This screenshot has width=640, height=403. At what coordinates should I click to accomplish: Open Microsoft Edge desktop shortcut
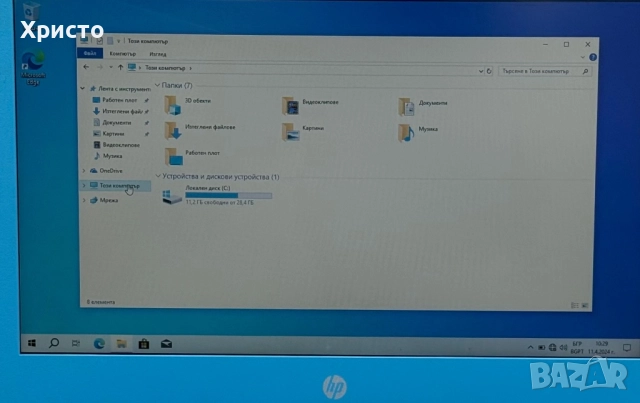pos(33,68)
